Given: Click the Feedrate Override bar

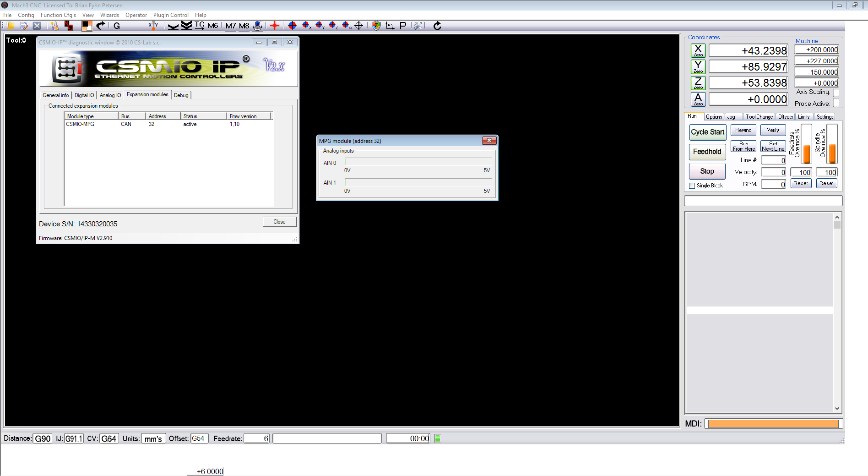Looking at the screenshot, I should click(806, 144).
